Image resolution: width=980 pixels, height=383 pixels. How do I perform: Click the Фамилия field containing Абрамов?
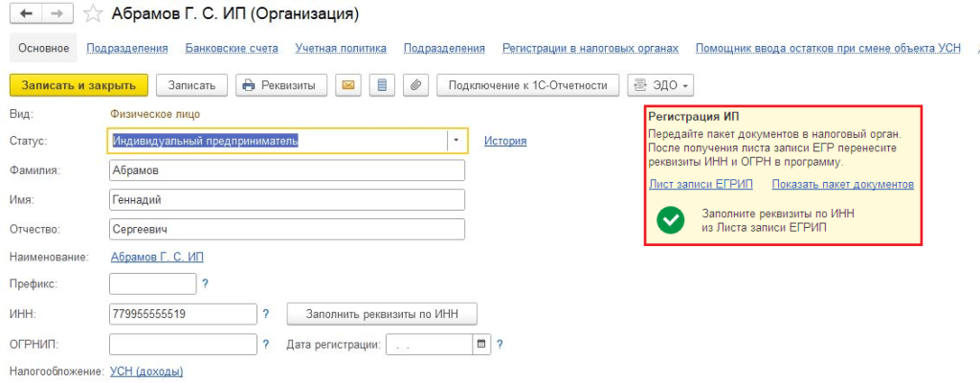[x=287, y=170]
